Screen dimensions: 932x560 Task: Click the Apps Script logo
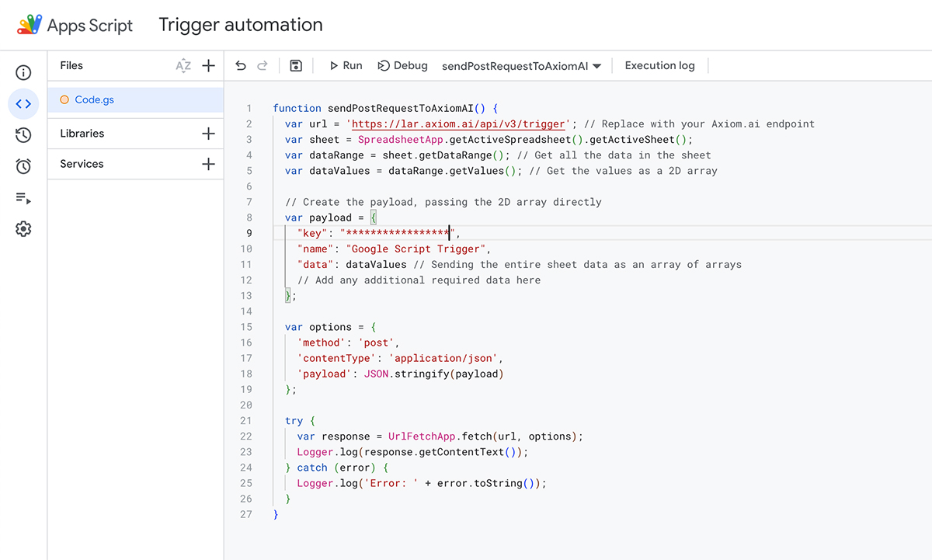(x=30, y=25)
